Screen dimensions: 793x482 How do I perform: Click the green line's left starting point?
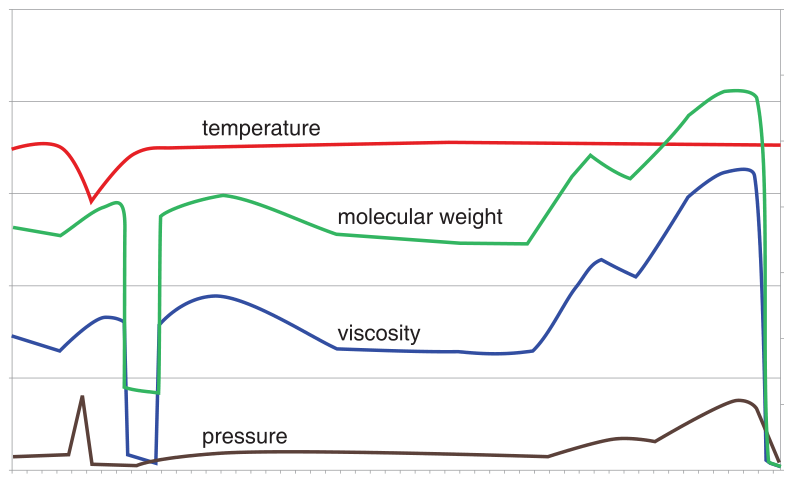click(13, 227)
